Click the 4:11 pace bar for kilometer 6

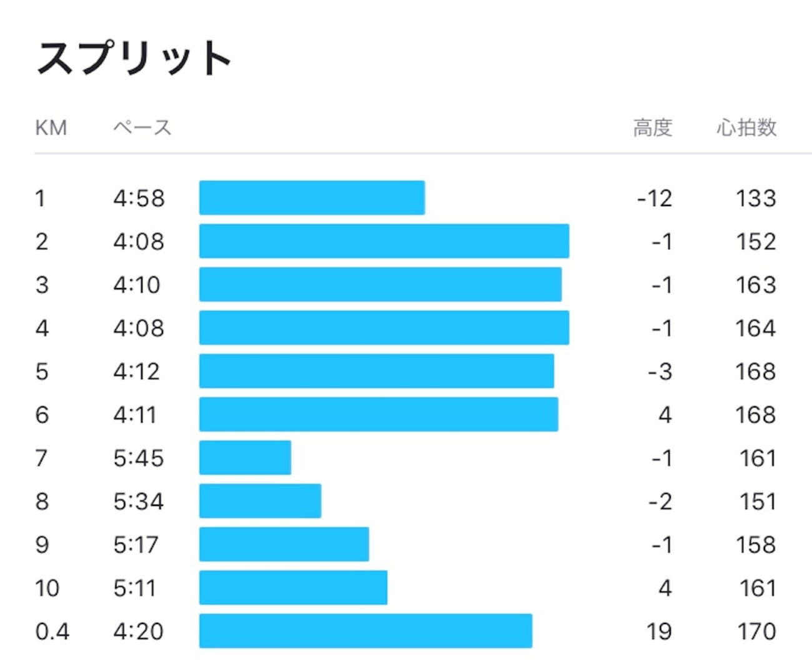coord(379,415)
